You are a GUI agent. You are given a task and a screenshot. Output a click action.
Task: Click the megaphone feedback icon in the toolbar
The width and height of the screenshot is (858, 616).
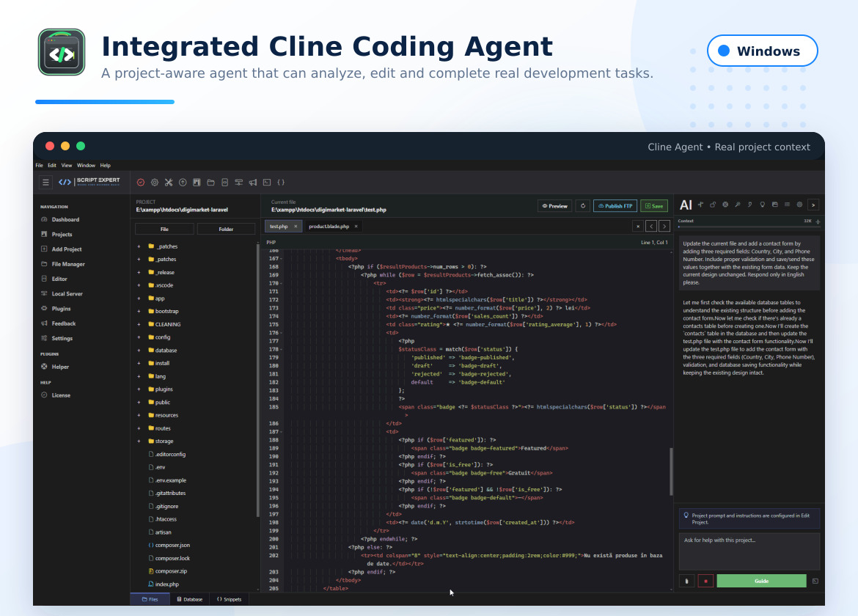pyautogui.click(x=253, y=183)
